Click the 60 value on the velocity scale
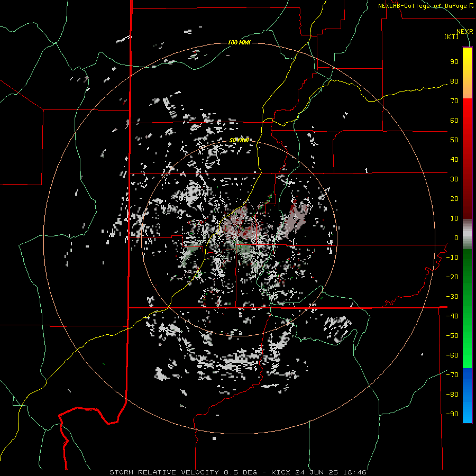Screen dimensions: 476x476 pyautogui.click(x=454, y=121)
